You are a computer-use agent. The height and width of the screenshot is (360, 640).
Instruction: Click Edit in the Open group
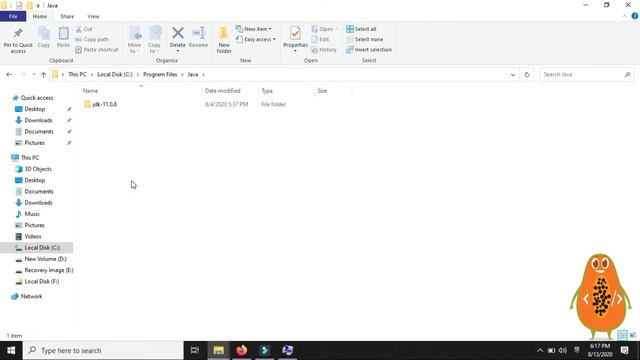[x=320, y=40]
